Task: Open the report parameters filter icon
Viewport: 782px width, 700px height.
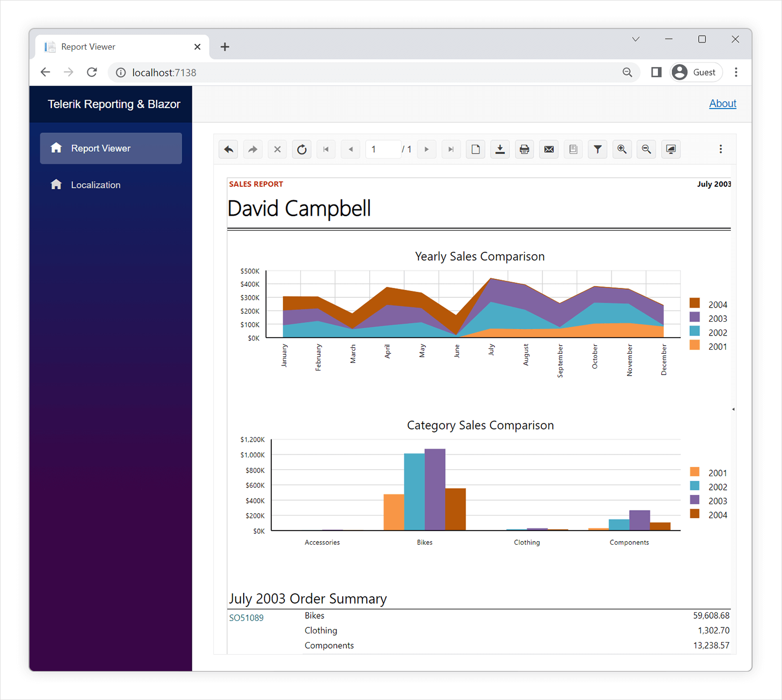Action: pos(597,149)
